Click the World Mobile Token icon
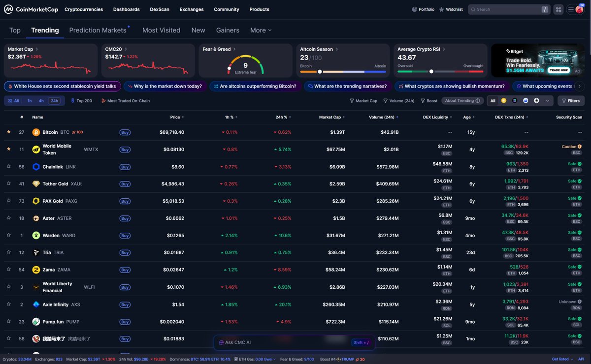 point(36,149)
